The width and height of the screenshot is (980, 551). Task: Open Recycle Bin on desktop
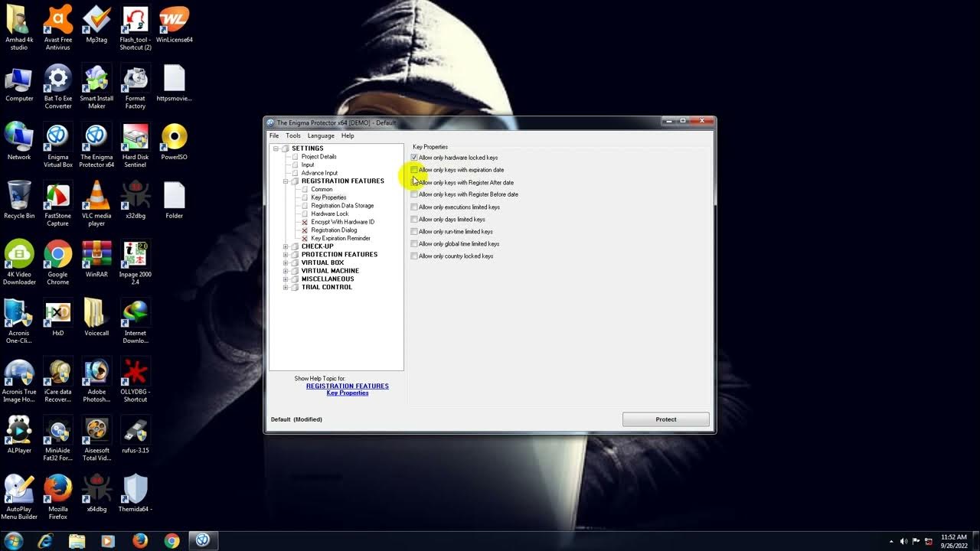[19, 200]
